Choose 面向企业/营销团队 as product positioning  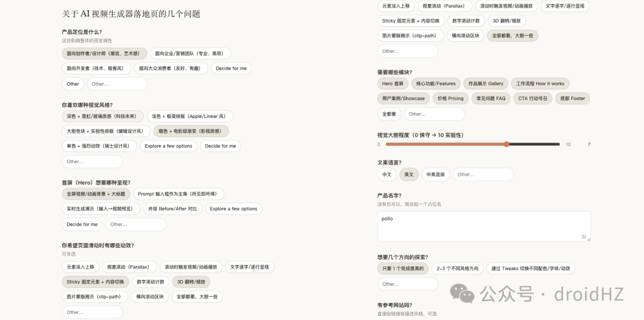(x=190, y=54)
